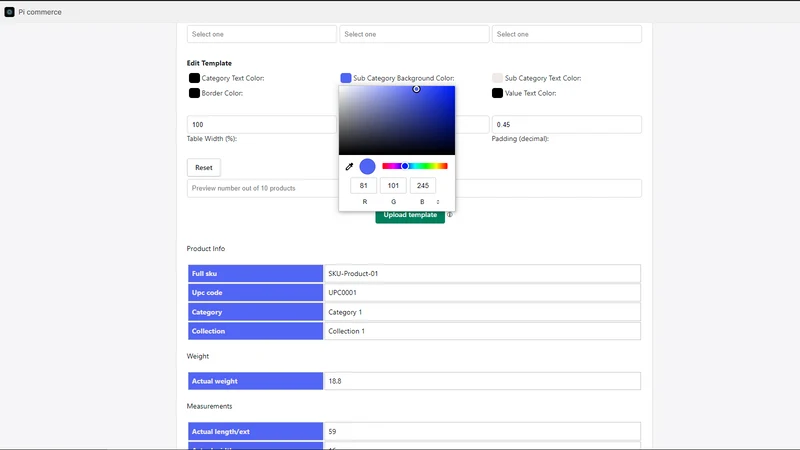Image resolution: width=800 pixels, height=450 pixels.
Task: Click the 18.8 weight value cell
Action: tap(482, 381)
